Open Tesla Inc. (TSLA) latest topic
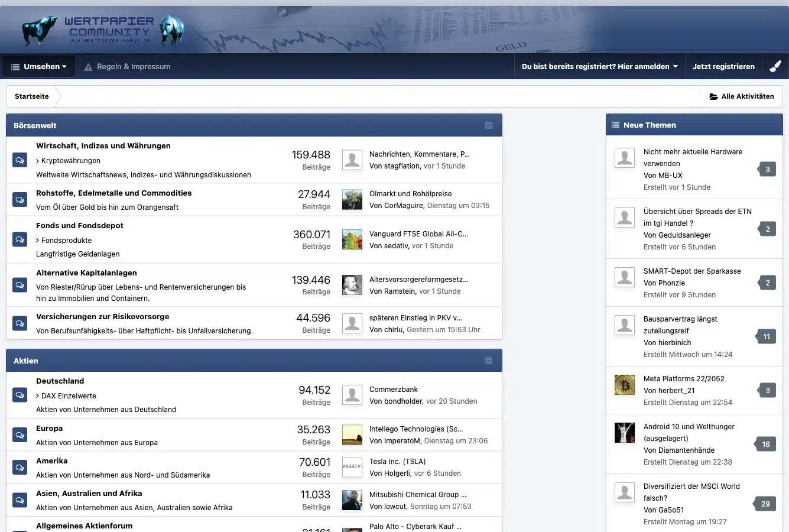789x532 pixels. point(398,462)
